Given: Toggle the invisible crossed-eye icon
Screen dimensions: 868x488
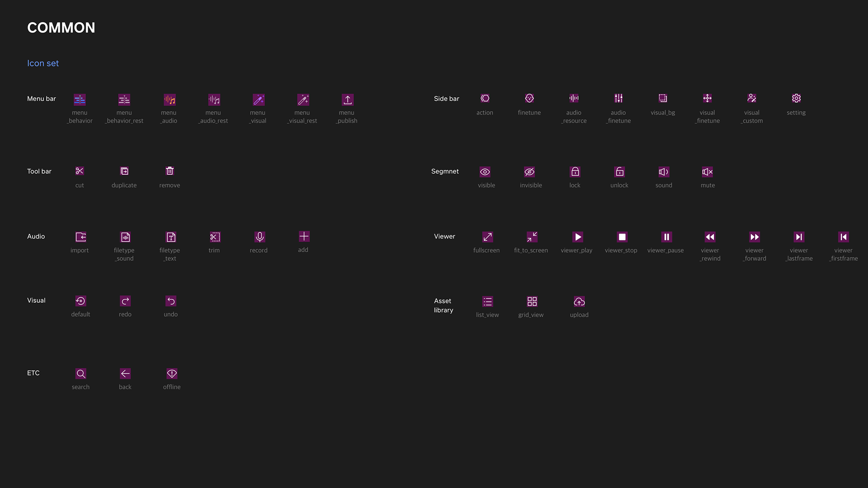Looking at the screenshot, I should pyautogui.click(x=529, y=172).
